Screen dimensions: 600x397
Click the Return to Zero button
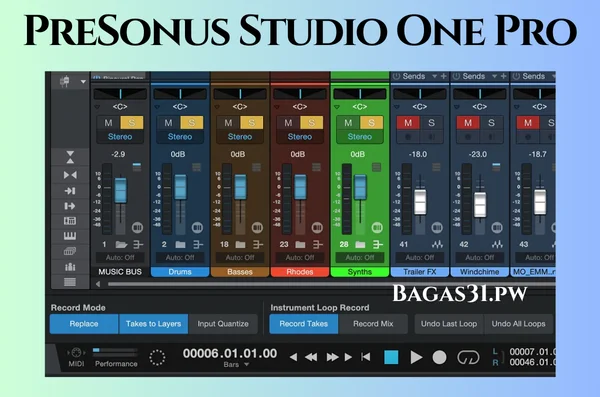(366, 357)
